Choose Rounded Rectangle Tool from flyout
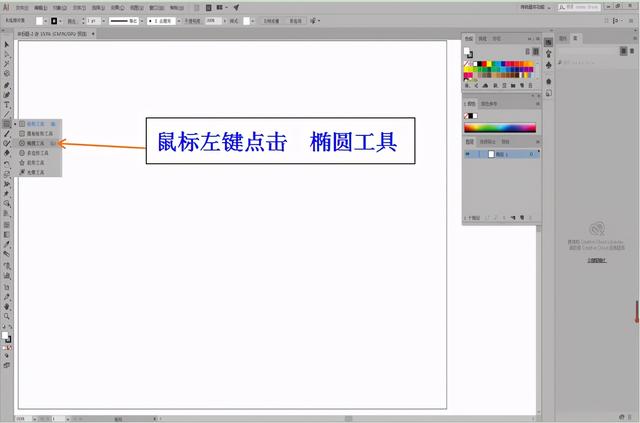The width and height of the screenshot is (640, 423). (38, 134)
